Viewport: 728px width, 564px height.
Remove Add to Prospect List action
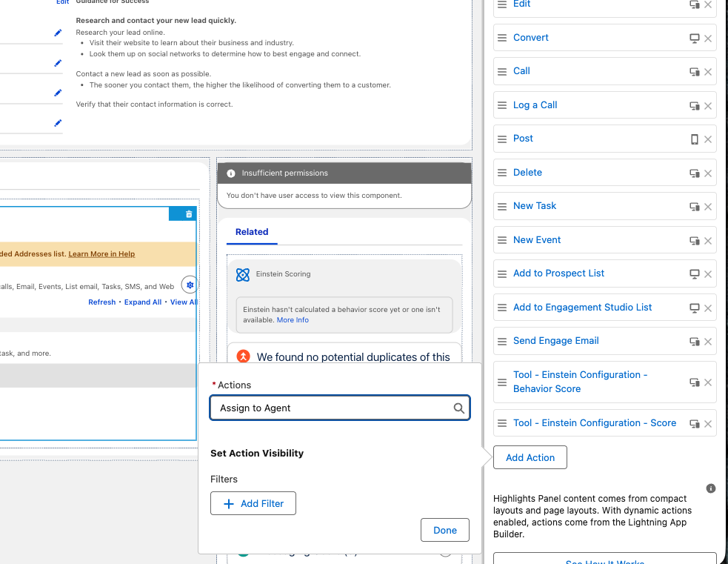[x=707, y=274]
